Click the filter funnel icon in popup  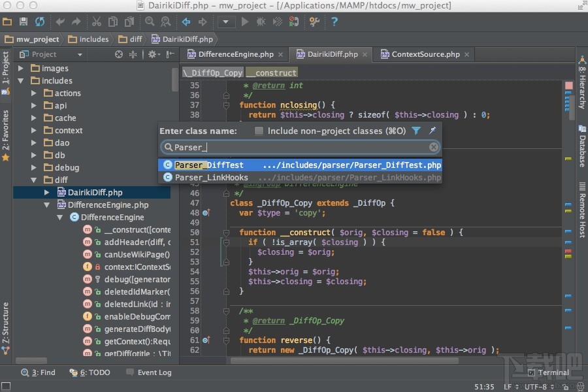(416, 131)
